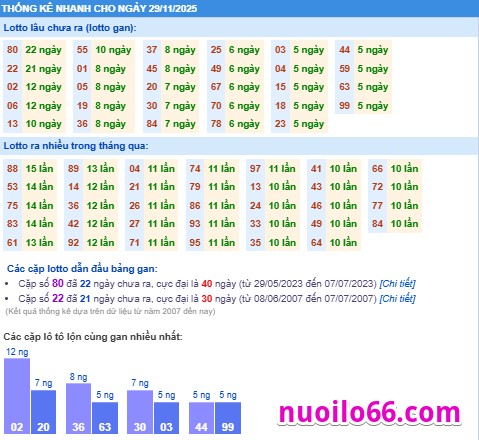Click number 75 in the frequent table
This screenshot has width=479, height=440.
pyautogui.click(x=12, y=205)
